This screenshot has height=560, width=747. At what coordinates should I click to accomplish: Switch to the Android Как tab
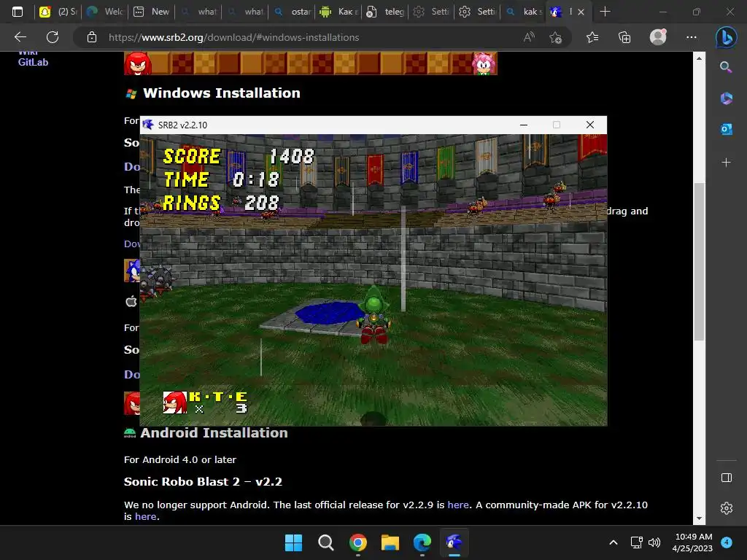[x=339, y=12]
